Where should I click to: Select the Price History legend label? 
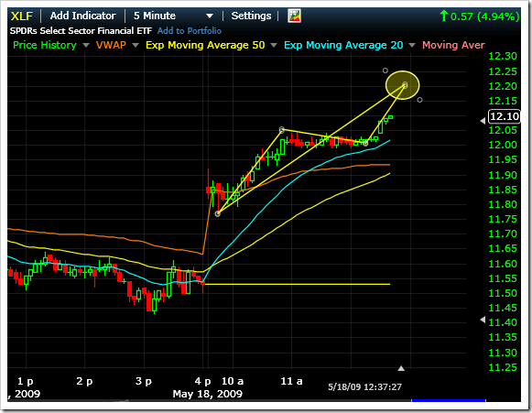(45, 45)
